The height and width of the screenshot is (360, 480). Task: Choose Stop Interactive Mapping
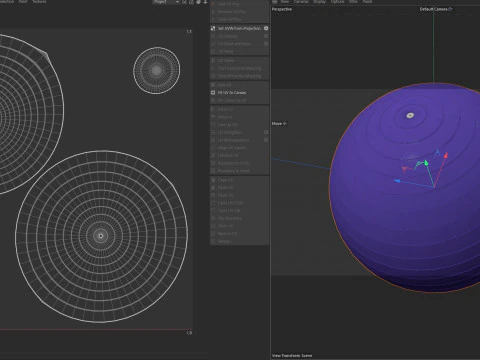tap(239, 76)
